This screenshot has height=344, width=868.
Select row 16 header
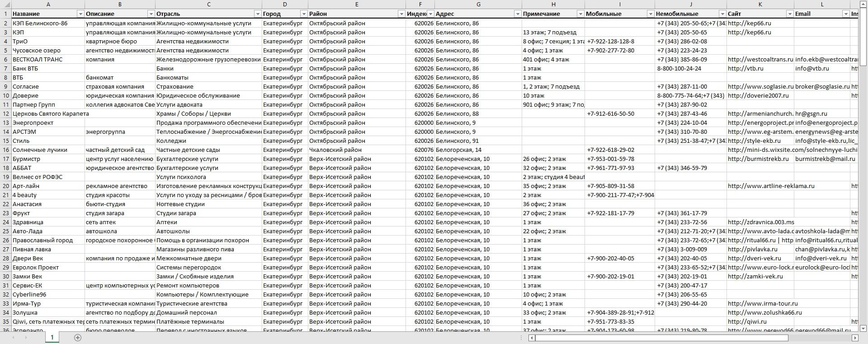5,150
